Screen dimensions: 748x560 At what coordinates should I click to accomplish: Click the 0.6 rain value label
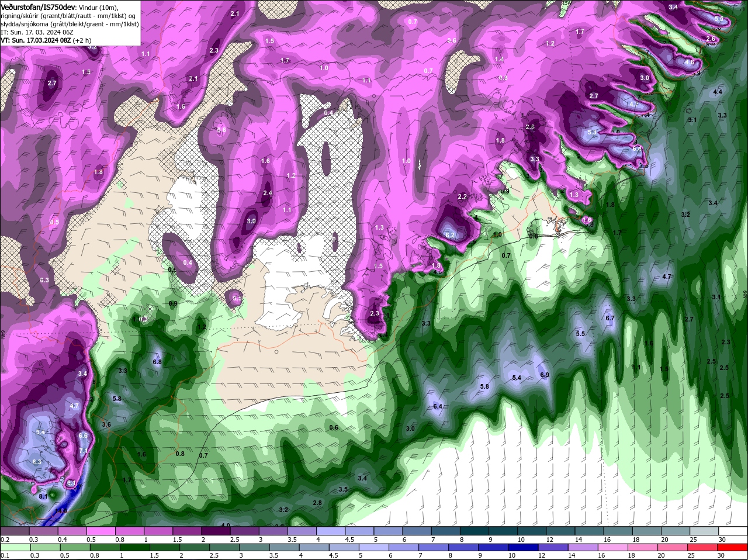coord(334,428)
